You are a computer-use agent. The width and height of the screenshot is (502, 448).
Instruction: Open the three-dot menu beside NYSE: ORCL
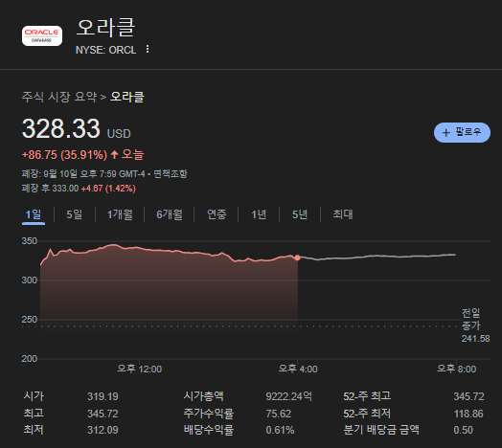coord(148,49)
